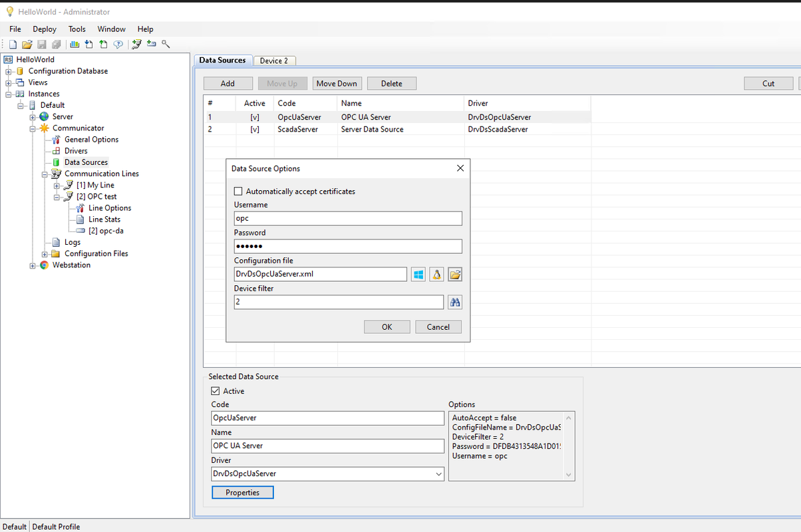Image resolution: width=801 pixels, height=532 pixels.
Task: Click the Logs document icon in tree
Action: pyautogui.click(x=56, y=242)
